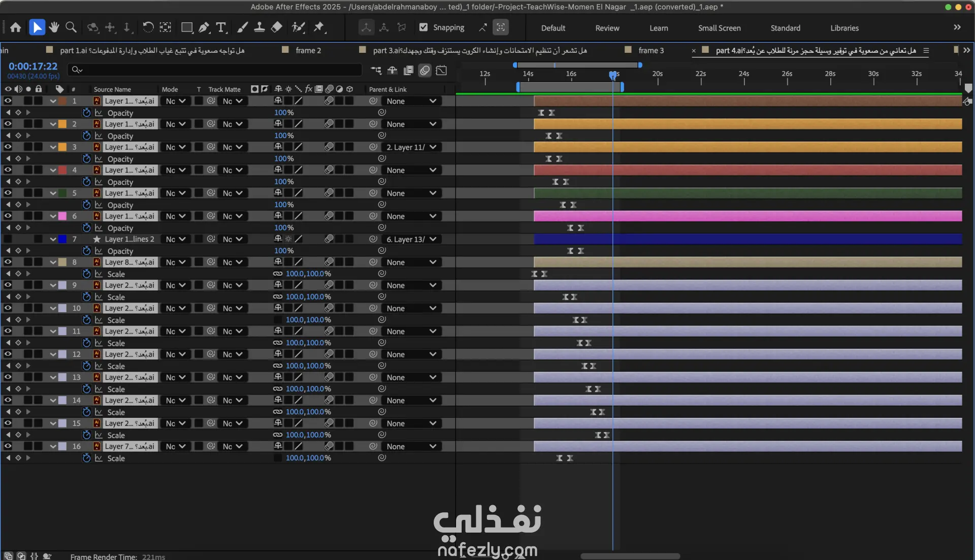This screenshot has height=560, width=975.
Task: Collapse layer 5 twirl arrow
Action: click(53, 193)
